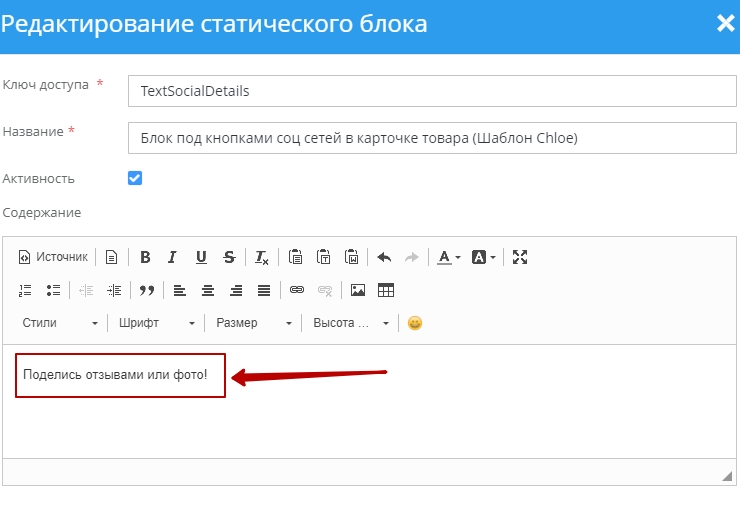The height and width of the screenshot is (505, 740).
Task: Toggle the Источник source view
Action: [53, 257]
